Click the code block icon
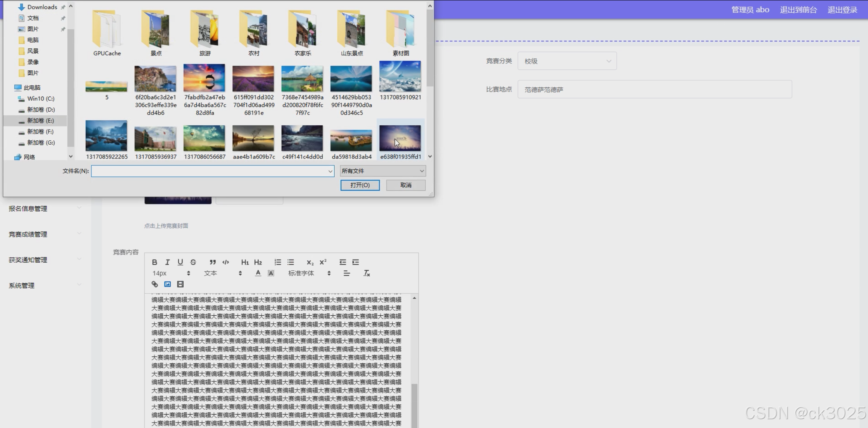 pyautogui.click(x=226, y=262)
